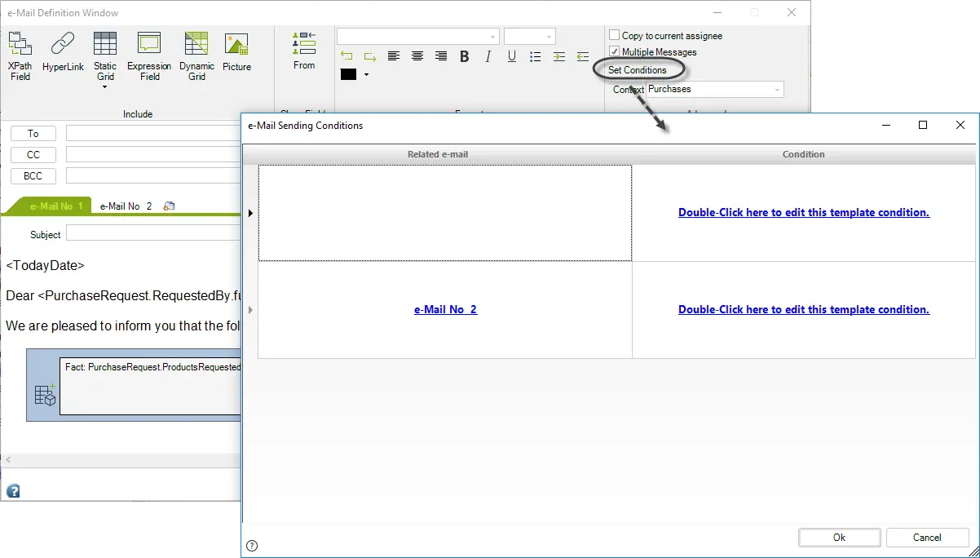Click the first row template condition link
This screenshot has height=558, width=980.
pyautogui.click(x=804, y=212)
